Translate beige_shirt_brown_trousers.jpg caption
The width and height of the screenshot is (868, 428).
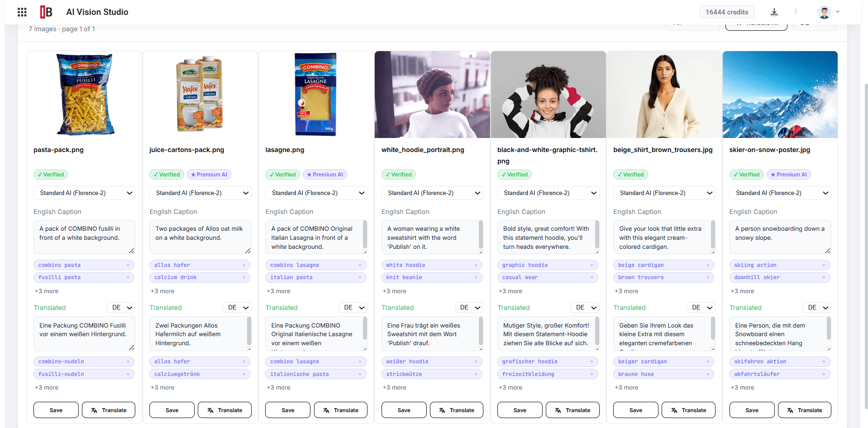pos(688,410)
